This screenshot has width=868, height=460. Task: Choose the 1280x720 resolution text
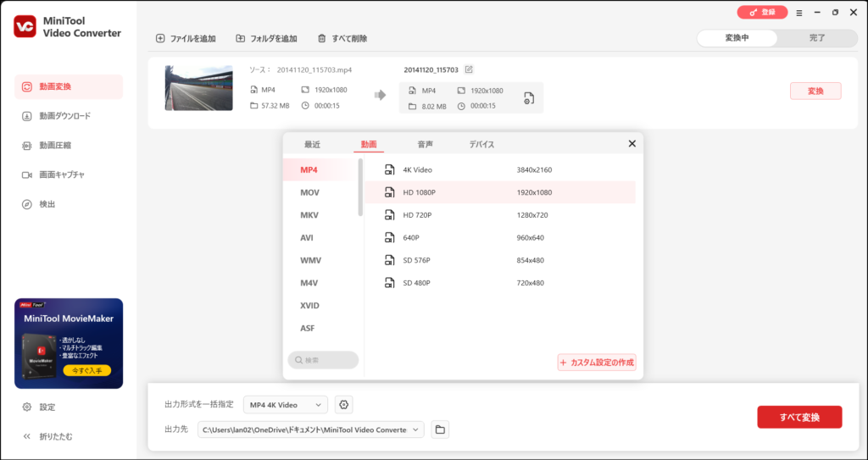pyautogui.click(x=532, y=215)
